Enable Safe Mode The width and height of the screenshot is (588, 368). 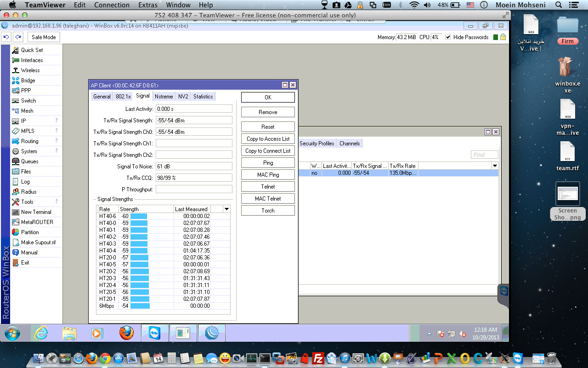(x=43, y=37)
